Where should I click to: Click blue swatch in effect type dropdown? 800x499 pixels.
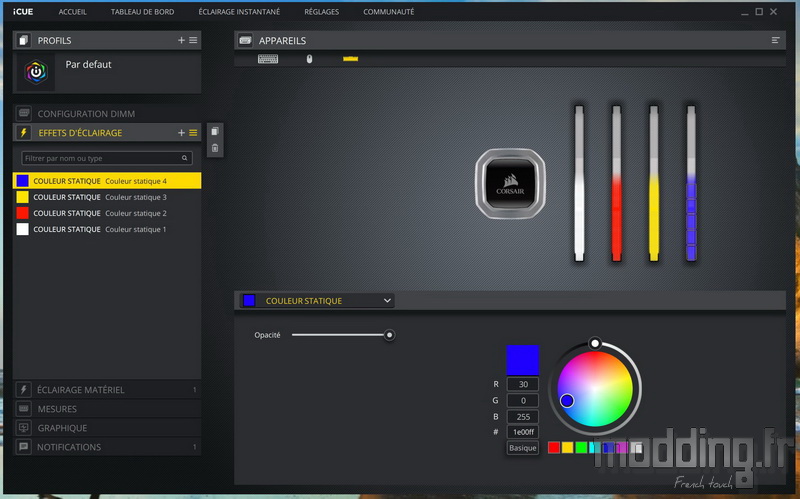249,301
